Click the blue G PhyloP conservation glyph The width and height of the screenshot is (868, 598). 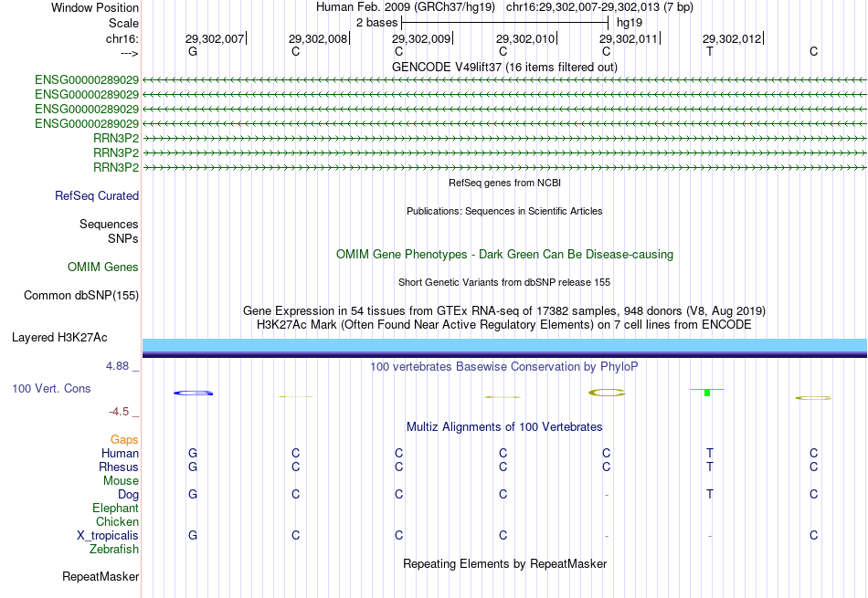coord(193,393)
